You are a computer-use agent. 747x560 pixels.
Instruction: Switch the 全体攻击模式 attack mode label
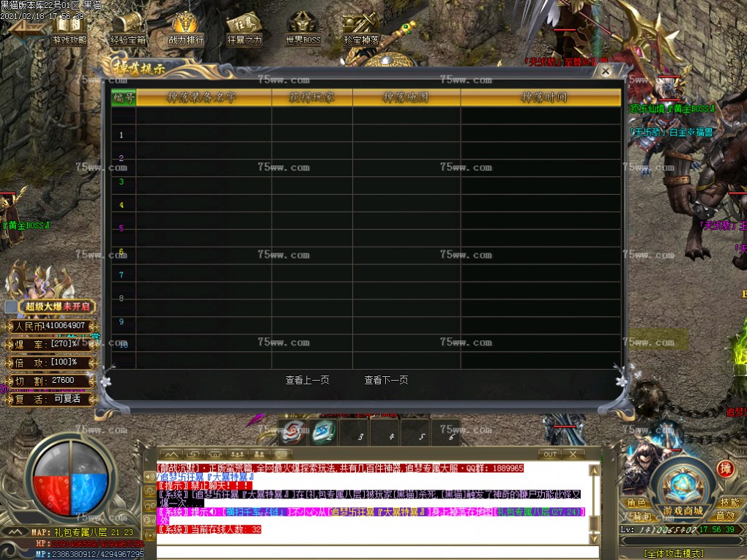[x=673, y=553]
